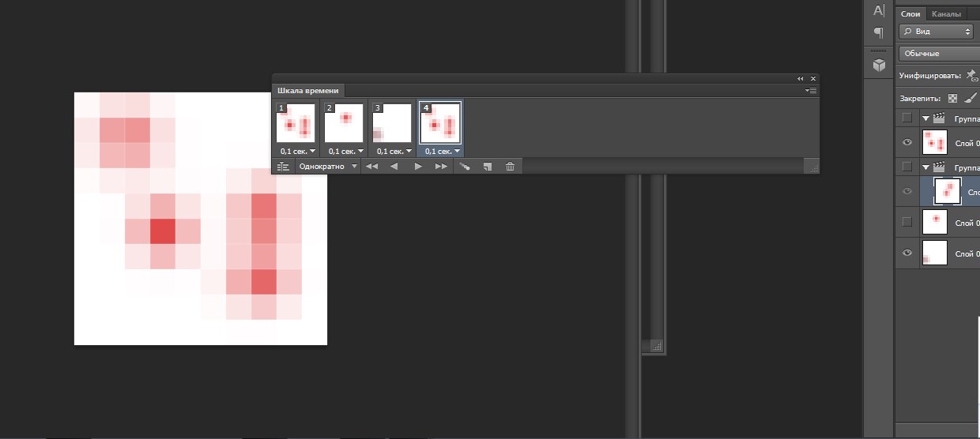This screenshot has height=439, width=980.
Task: Show the hidden layer with red dot
Action: [906, 222]
